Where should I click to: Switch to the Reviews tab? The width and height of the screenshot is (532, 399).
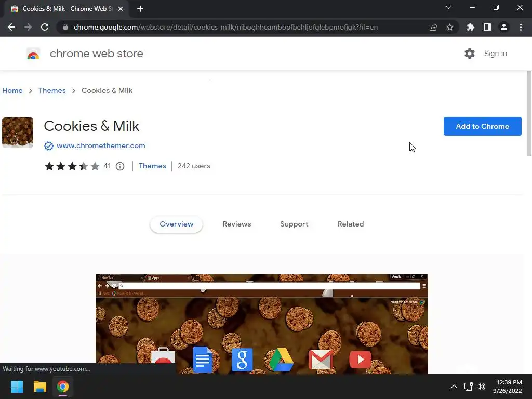click(237, 224)
